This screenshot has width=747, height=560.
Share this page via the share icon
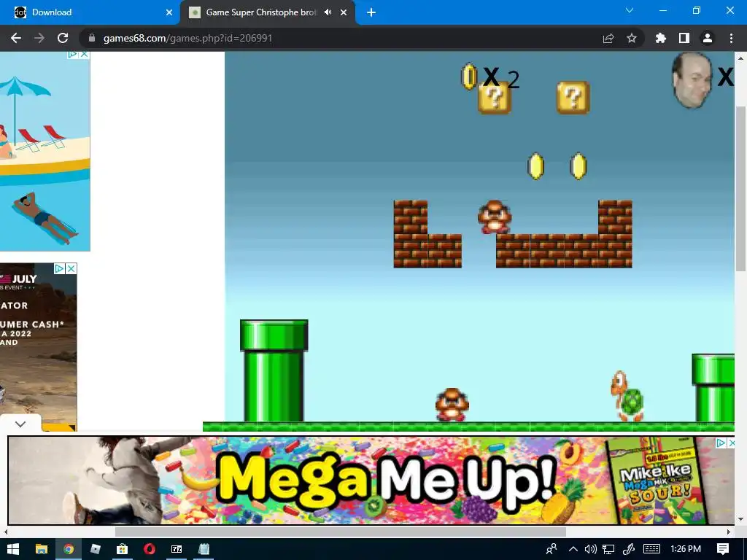608,38
